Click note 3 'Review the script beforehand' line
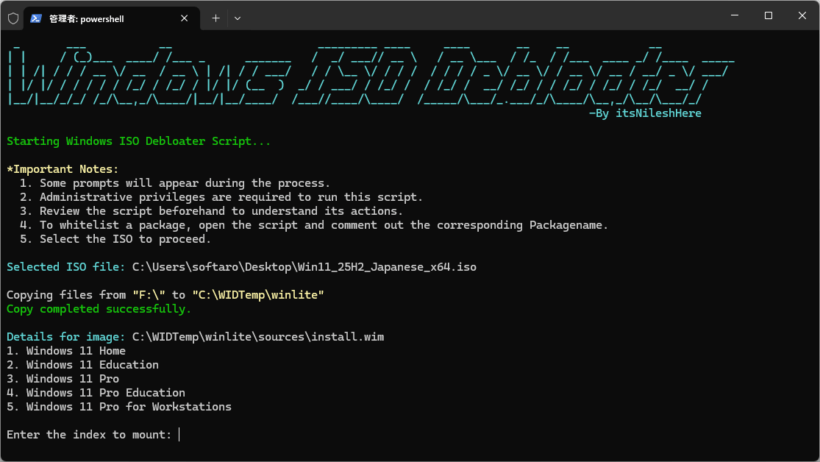The image size is (820, 462). pos(211,211)
